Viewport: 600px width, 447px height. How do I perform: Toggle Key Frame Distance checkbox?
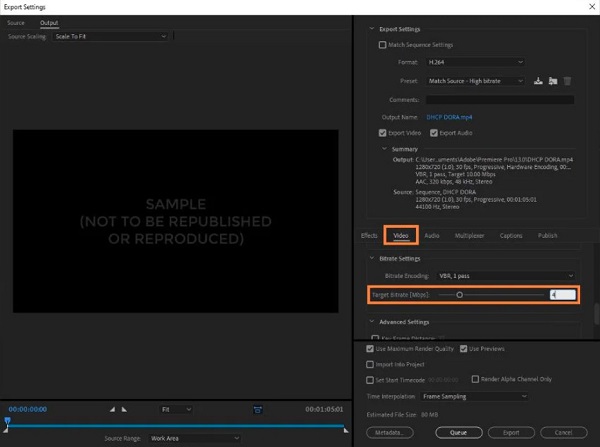[375, 338]
